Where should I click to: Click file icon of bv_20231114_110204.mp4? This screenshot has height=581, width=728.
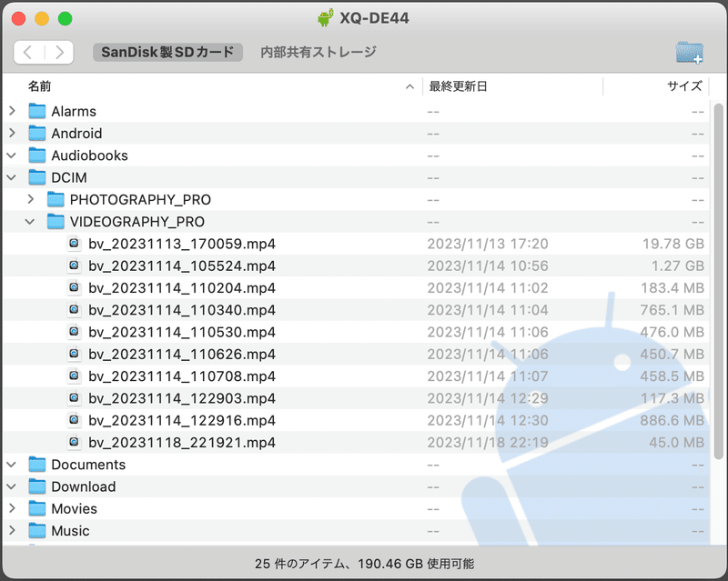pos(74,287)
